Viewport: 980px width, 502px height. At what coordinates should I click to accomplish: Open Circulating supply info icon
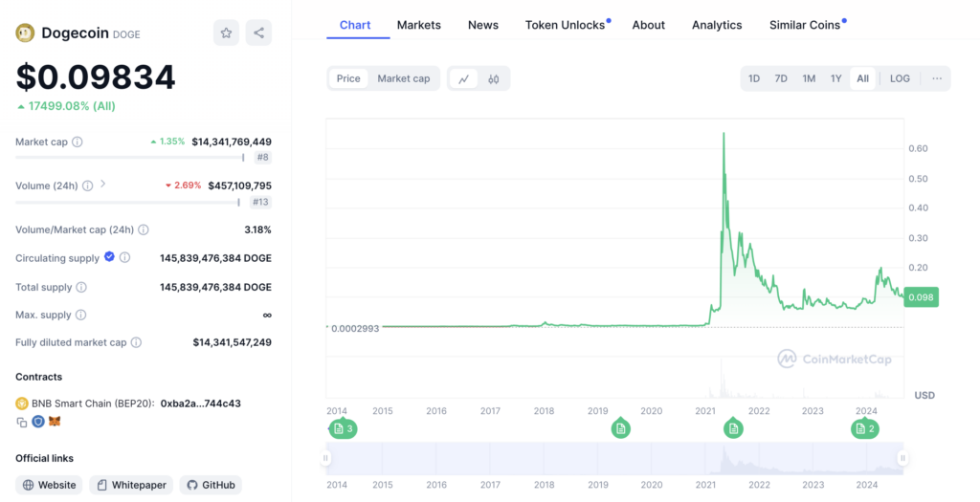(x=125, y=257)
